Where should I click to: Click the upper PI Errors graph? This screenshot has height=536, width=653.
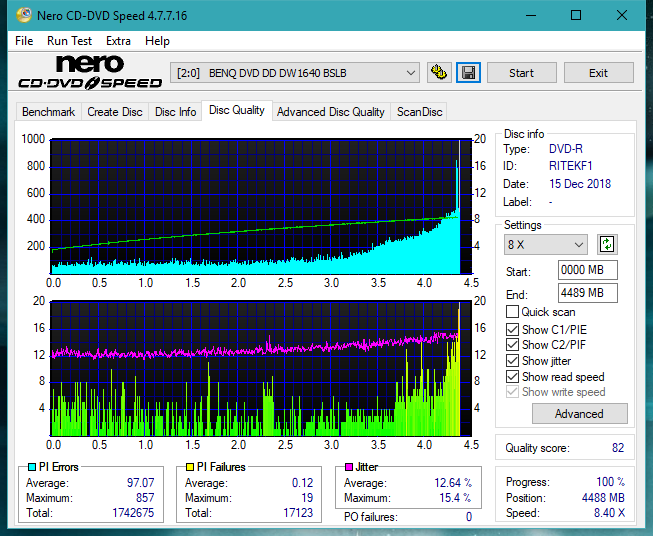tap(261, 206)
